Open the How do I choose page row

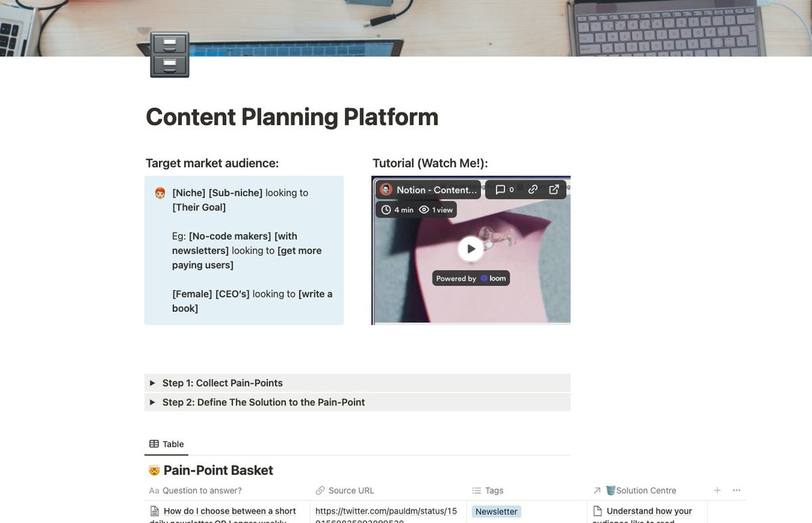229,511
